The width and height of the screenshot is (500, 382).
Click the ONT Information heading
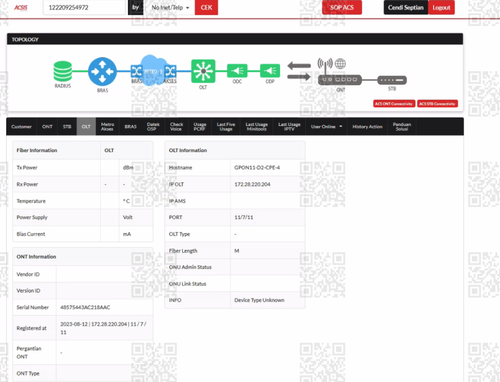tap(36, 257)
